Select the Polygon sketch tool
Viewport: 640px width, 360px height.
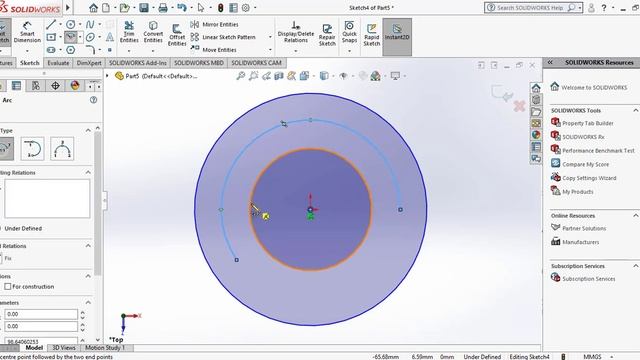coord(71,50)
